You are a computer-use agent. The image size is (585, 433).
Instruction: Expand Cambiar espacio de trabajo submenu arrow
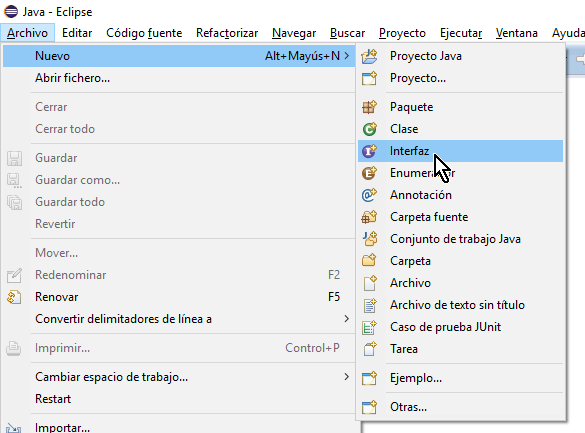(347, 377)
